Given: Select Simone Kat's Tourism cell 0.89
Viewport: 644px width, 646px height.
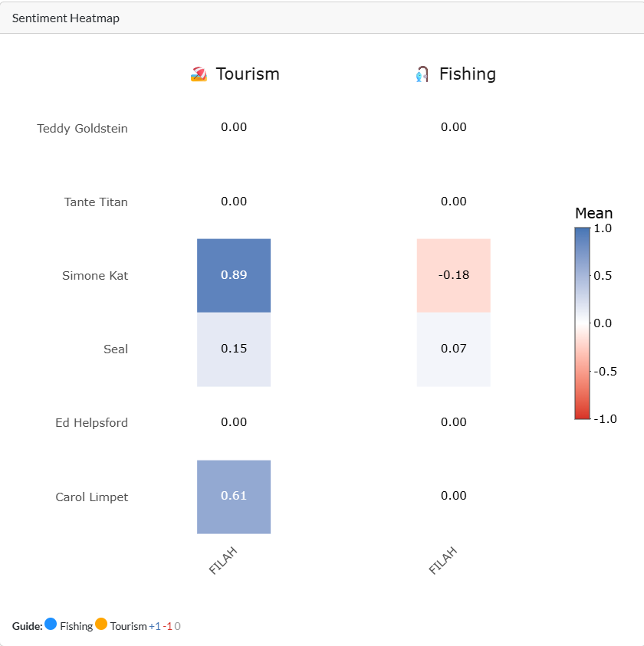Looking at the screenshot, I should [234, 275].
